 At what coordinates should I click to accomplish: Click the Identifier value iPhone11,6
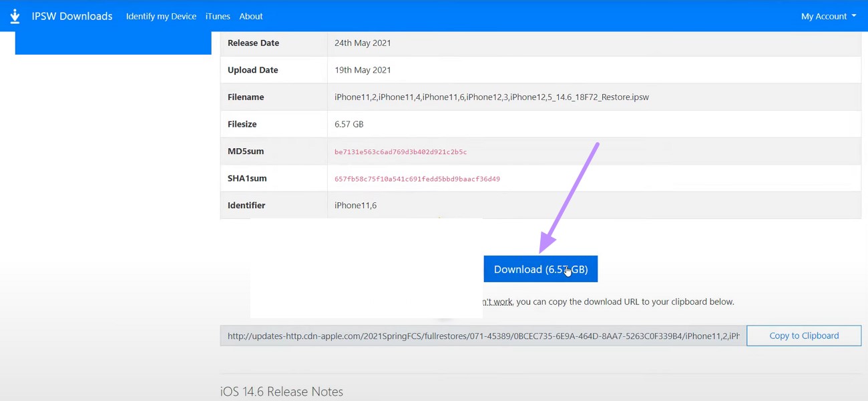tap(356, 206)
